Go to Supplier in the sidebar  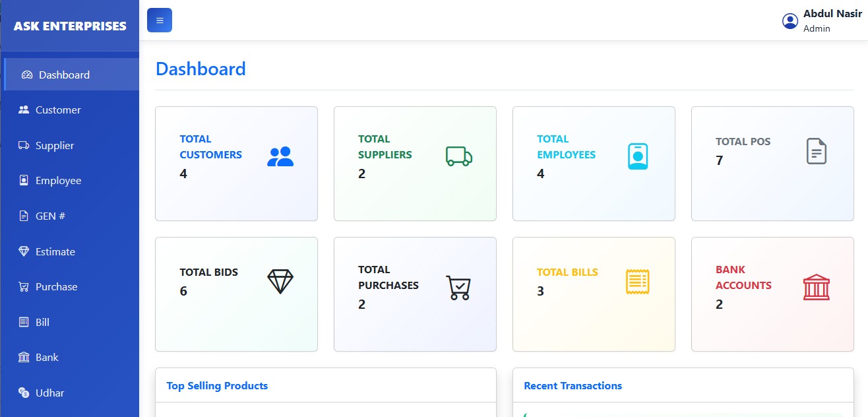click(55, 146)
